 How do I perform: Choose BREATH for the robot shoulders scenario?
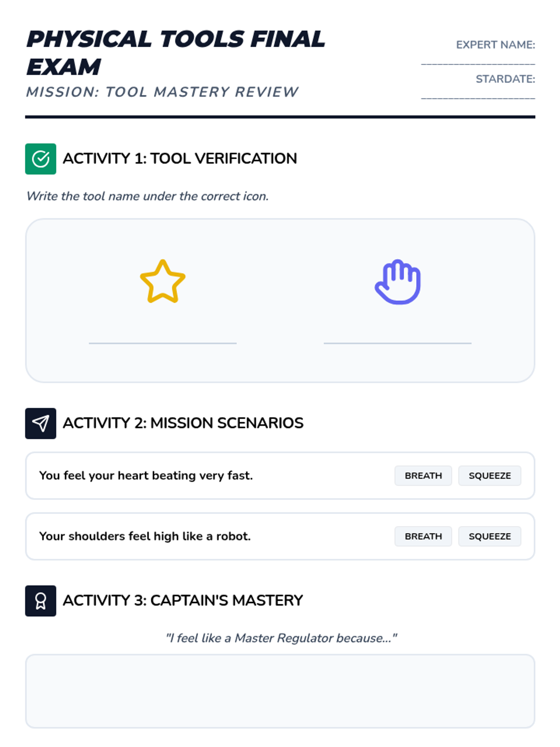(423, 536)
